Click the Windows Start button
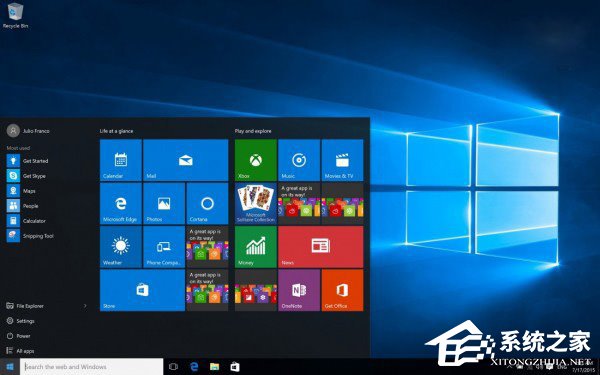 pos(10,367)
